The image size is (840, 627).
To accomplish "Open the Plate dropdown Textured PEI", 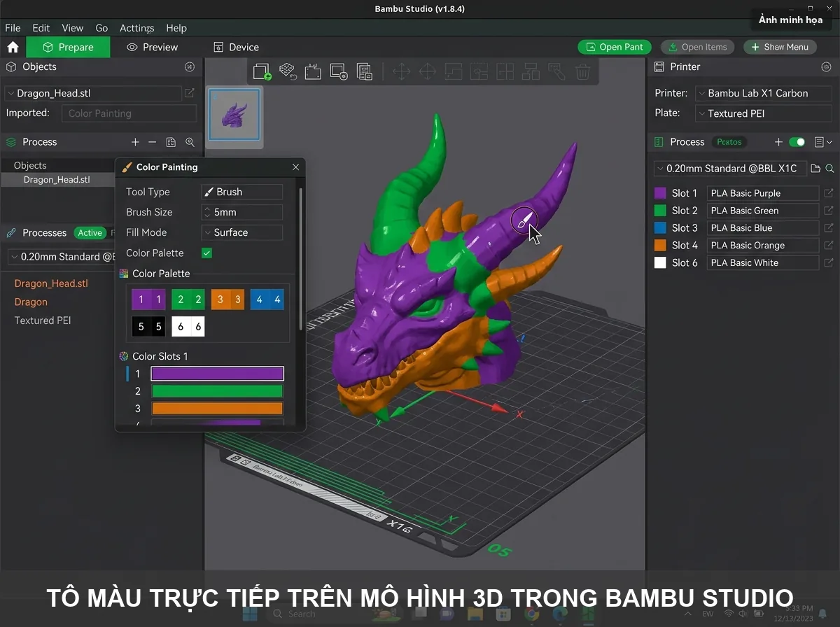I will click(x=763, y=113).
